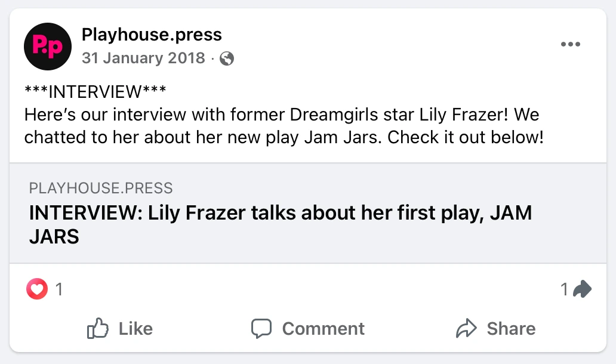
Task: Click the ***INTERVIEW*** heading line of post
Action: 96,92
